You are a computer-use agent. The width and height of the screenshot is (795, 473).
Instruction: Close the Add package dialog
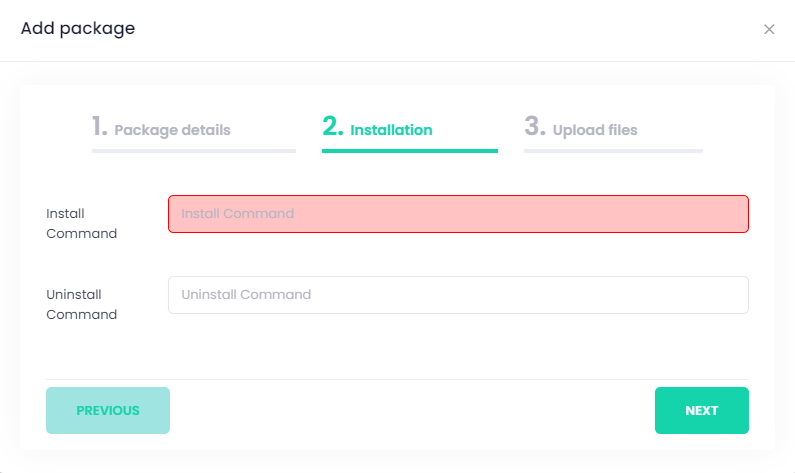click(769, 30)
